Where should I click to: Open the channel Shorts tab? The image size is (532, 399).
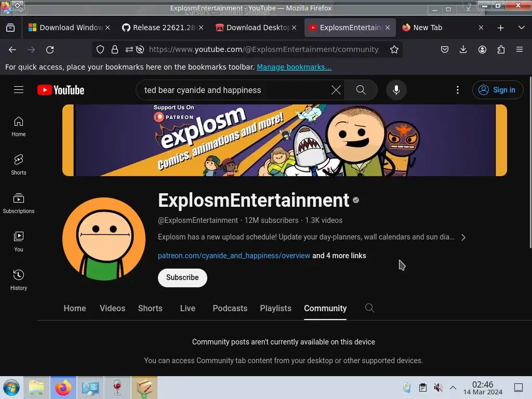tap(150, 309)
